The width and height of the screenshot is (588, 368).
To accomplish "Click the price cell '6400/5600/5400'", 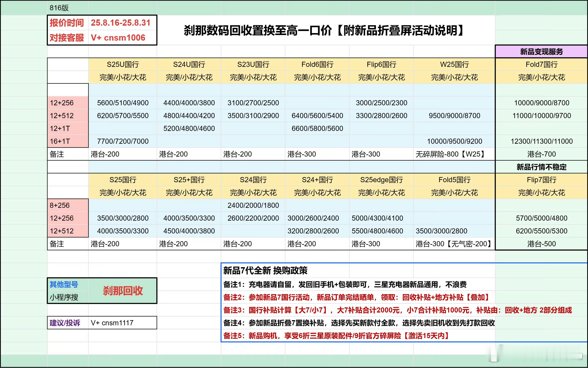I will click(x=317, y=116).
